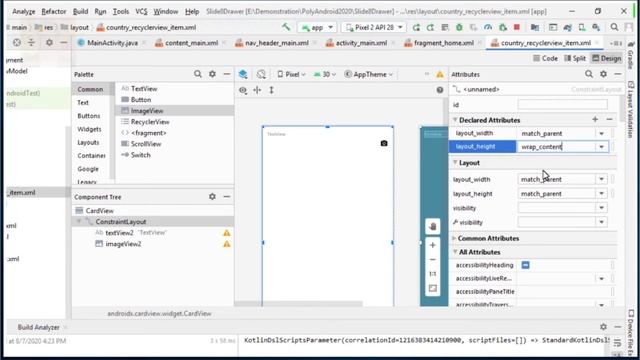
Task: Search the Palette with magnifier icon
Action: (x=198, y=74)
